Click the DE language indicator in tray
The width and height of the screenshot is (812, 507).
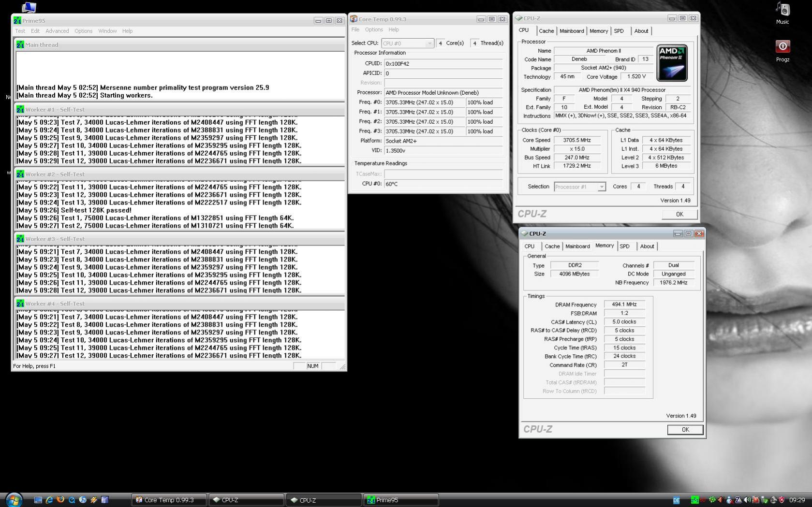(677, 500)
